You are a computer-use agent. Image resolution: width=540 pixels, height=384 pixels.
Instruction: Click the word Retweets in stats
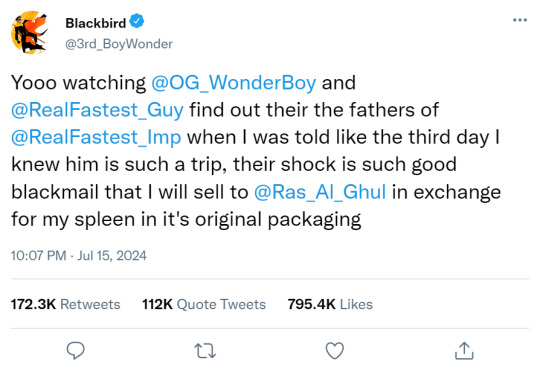tap(90, 304)
